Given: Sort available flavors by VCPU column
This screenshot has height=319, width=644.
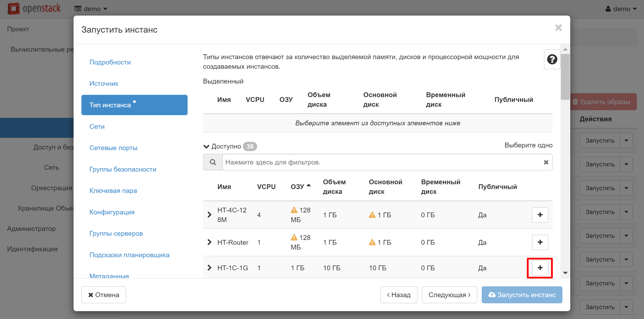Looking at the screenshot, I should (266, 187).
